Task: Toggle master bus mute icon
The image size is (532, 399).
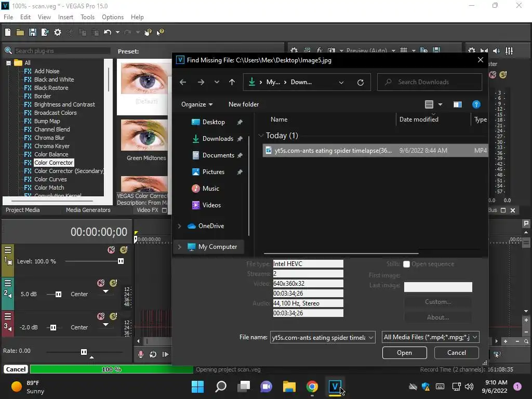Action: (493, 75)
